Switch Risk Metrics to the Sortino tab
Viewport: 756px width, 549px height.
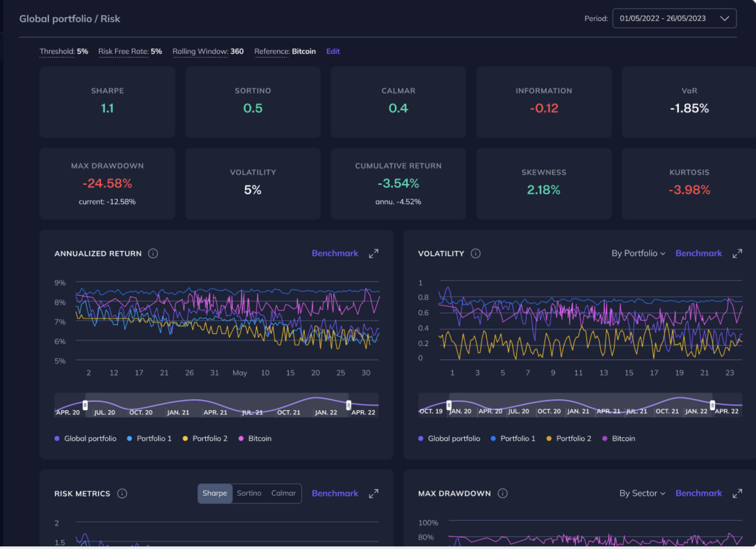(249, 493)
